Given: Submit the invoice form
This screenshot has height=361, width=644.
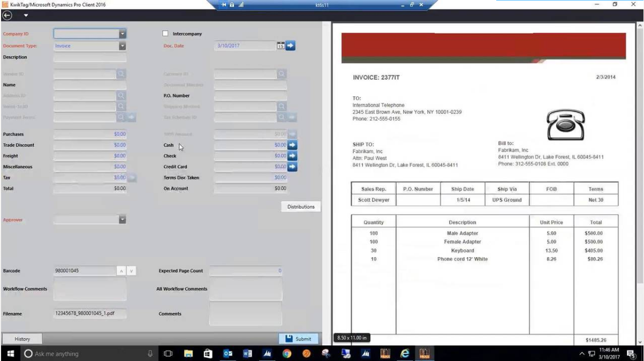Looking at the screenshot, I should [x=299, y=339].
